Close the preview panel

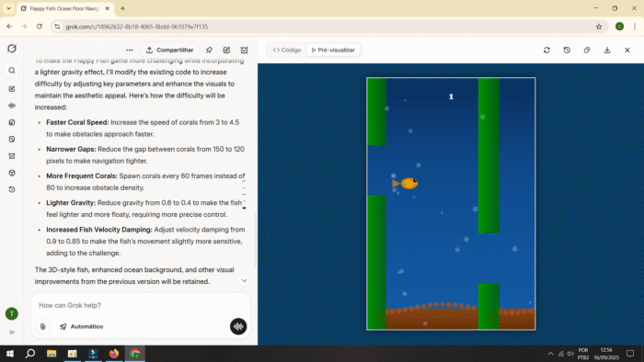pos(627,50)
